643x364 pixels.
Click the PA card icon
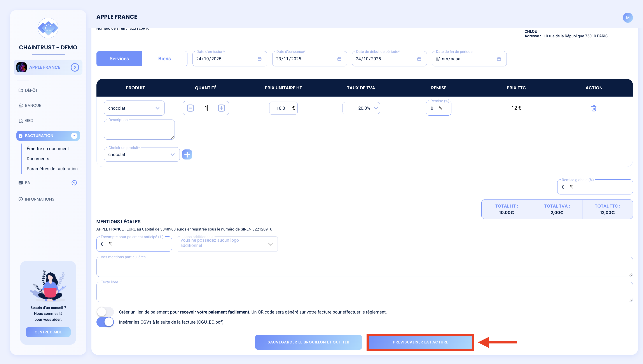[x=21, y=183]
